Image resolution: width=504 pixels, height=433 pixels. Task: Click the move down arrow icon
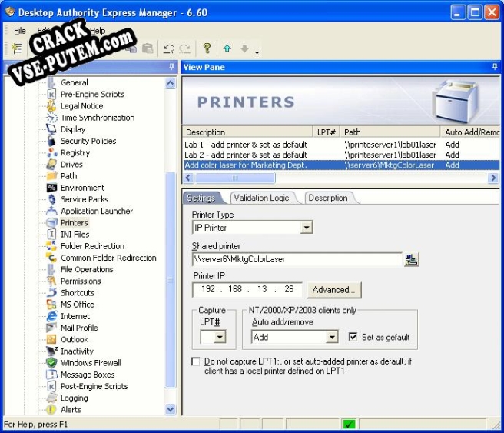[244, 48]
